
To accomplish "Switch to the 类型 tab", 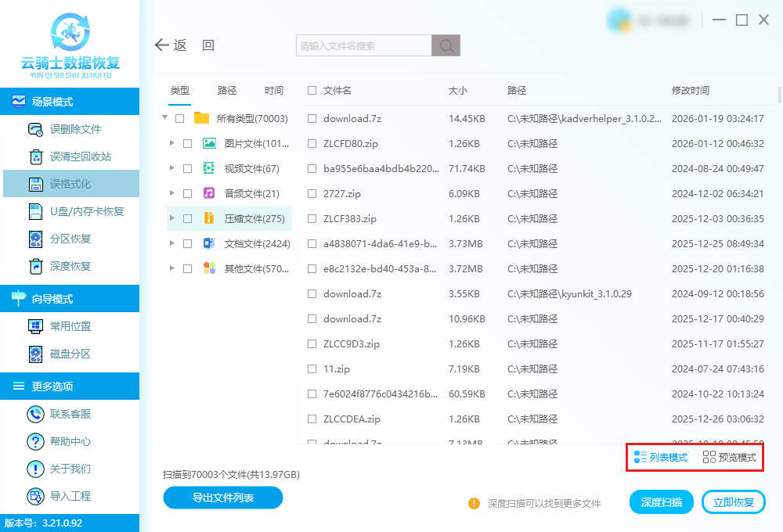I will (x=180, y=90).
